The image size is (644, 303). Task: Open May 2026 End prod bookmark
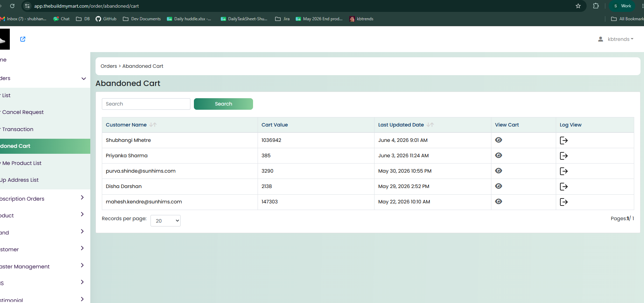click(x=319, y=19)
